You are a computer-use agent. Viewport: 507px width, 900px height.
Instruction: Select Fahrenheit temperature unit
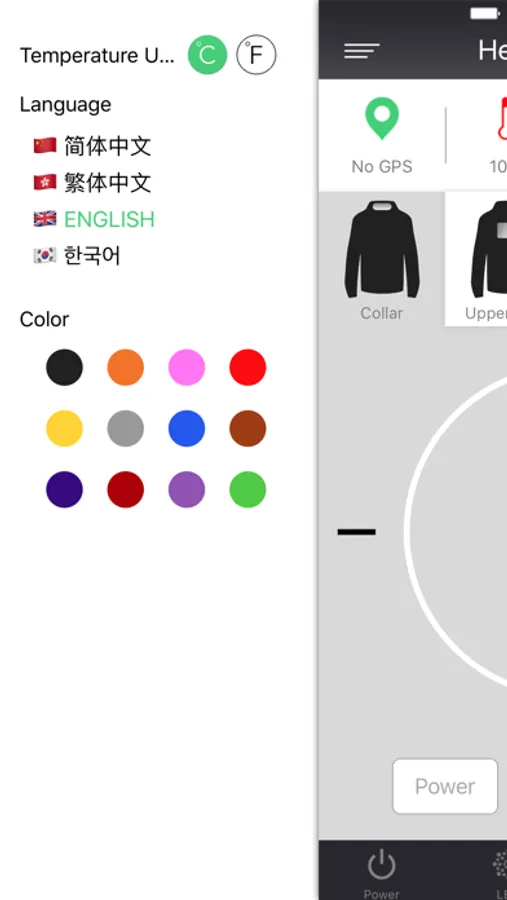point(256,55)
